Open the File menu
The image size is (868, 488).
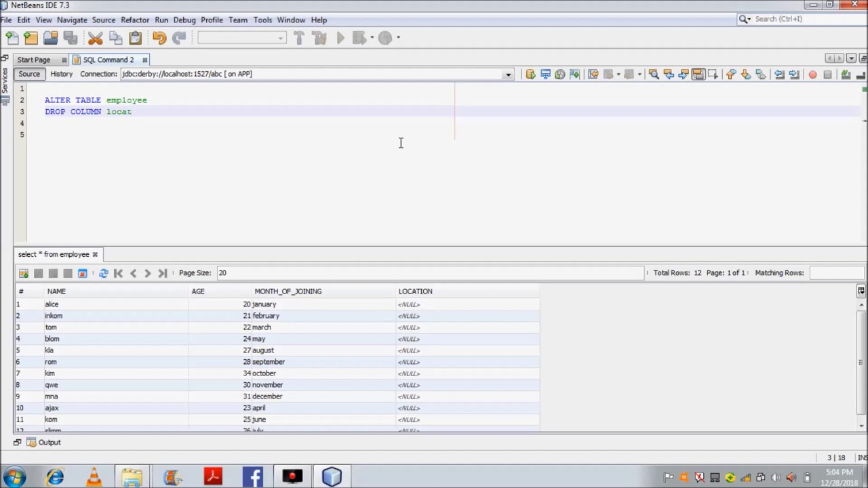6,20
